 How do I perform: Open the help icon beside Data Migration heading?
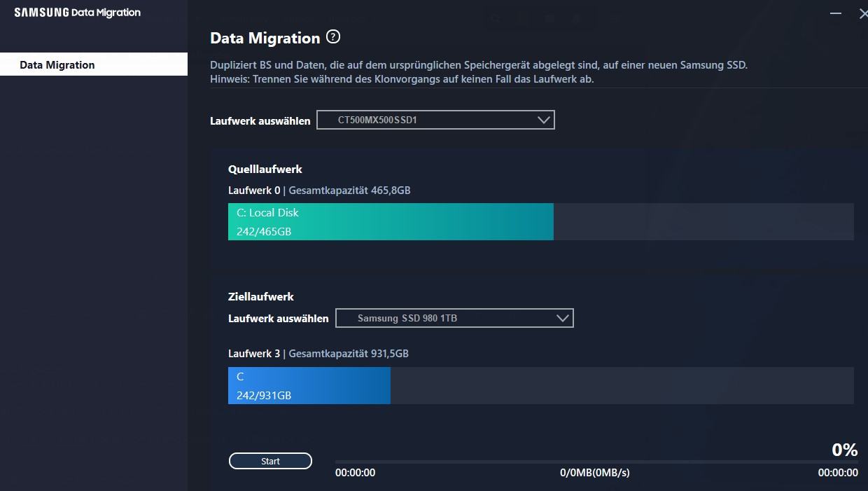(333, 37)
